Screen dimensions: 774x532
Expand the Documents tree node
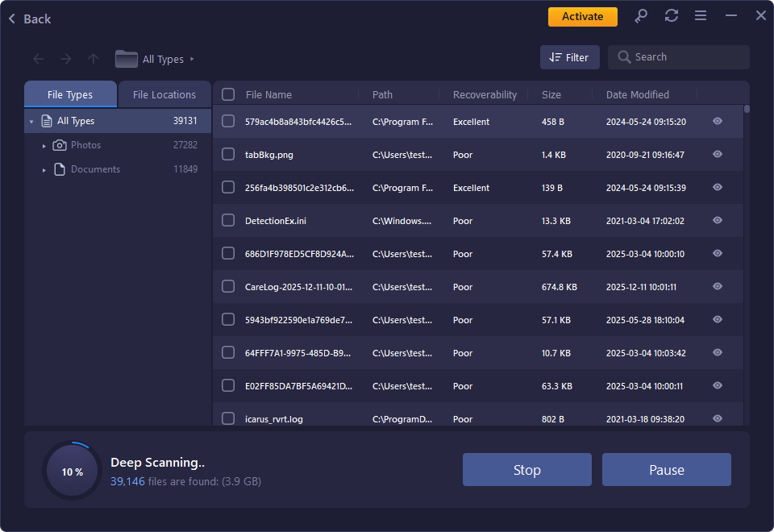[x=44, y=170]
